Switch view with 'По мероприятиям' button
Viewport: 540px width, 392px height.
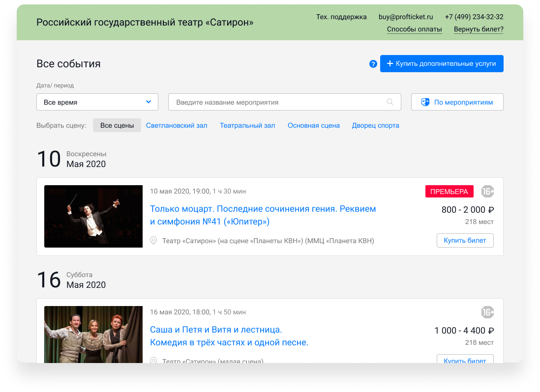tap(457, 102)
